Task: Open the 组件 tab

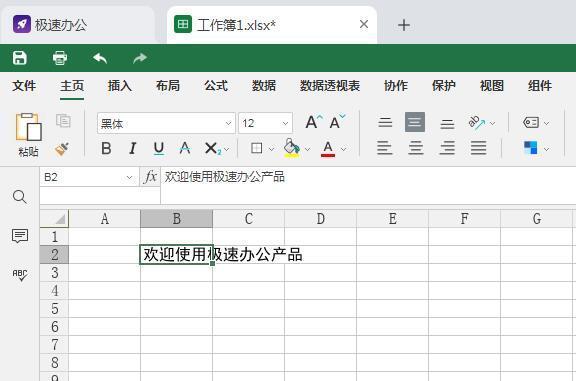Action: click(x=540, y=86)
